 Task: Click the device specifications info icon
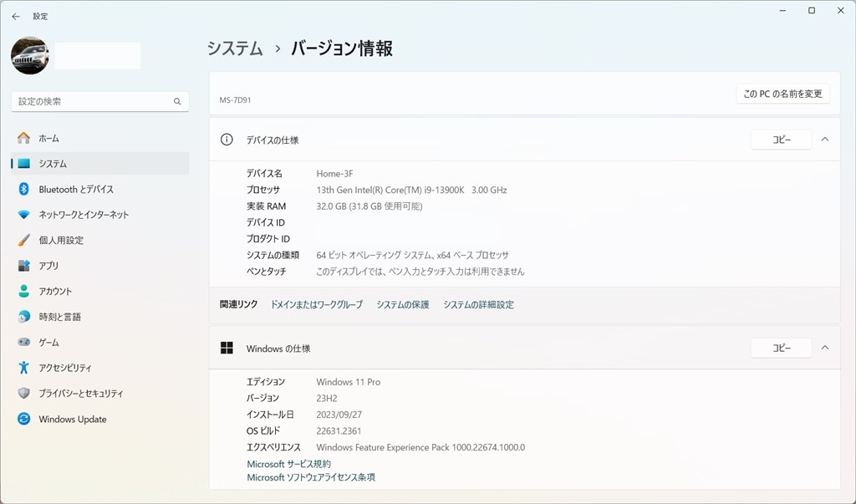click(x=227, y=140)
